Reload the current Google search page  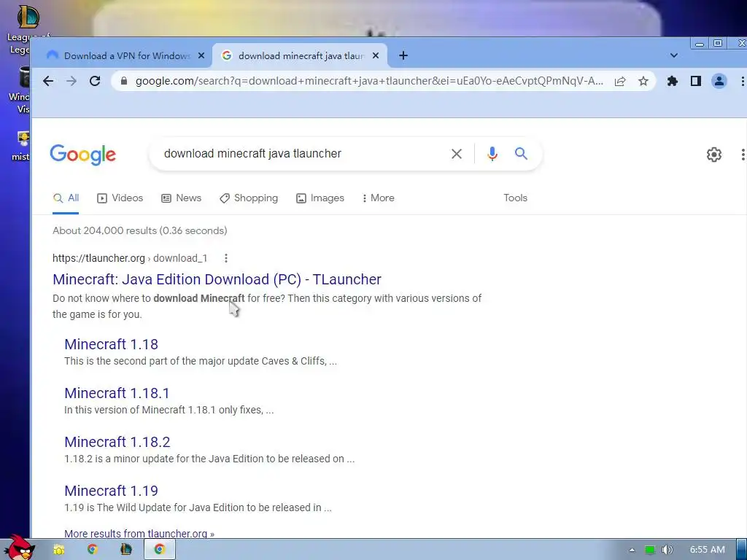(95, 81)
